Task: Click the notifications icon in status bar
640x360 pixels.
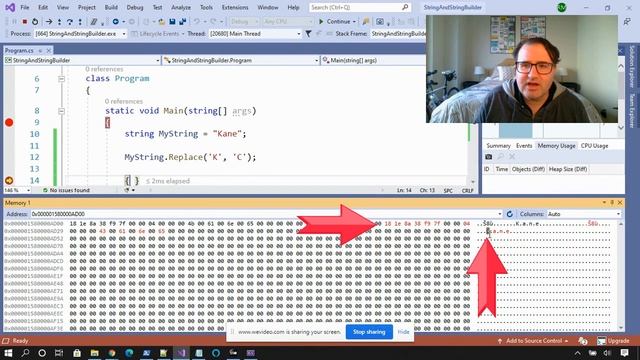Action: [583, 341]
